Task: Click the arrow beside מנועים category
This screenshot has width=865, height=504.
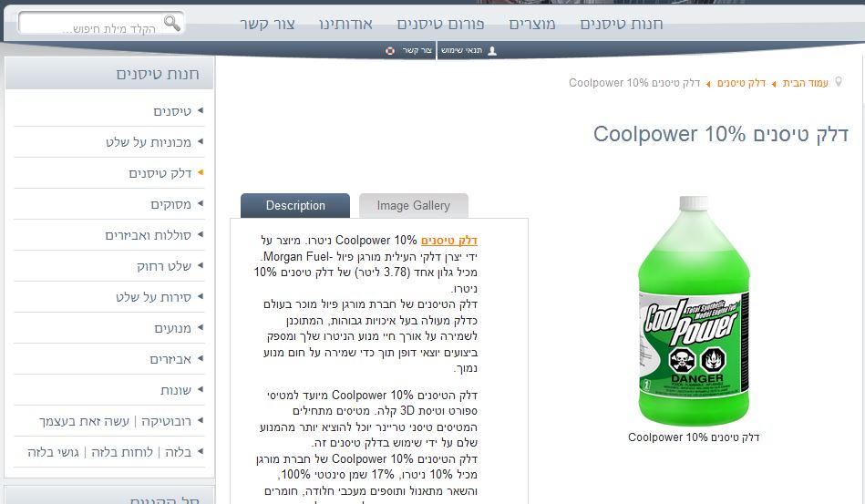Action: pyautogui.click(x=201, y=327)
